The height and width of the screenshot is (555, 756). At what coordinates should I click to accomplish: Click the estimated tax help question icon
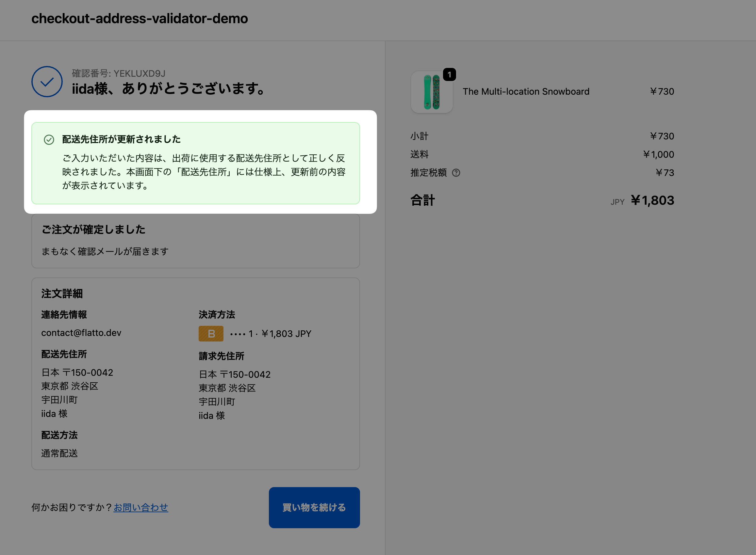pos(456,173)
